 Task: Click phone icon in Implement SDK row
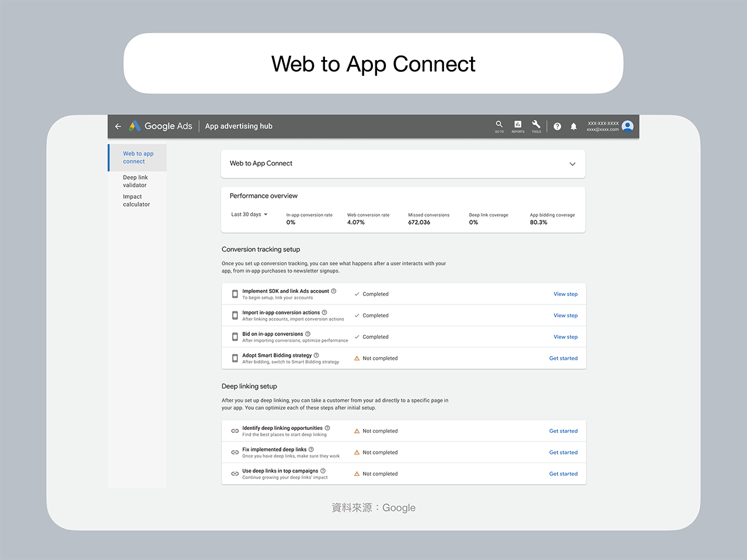point(235,294)
